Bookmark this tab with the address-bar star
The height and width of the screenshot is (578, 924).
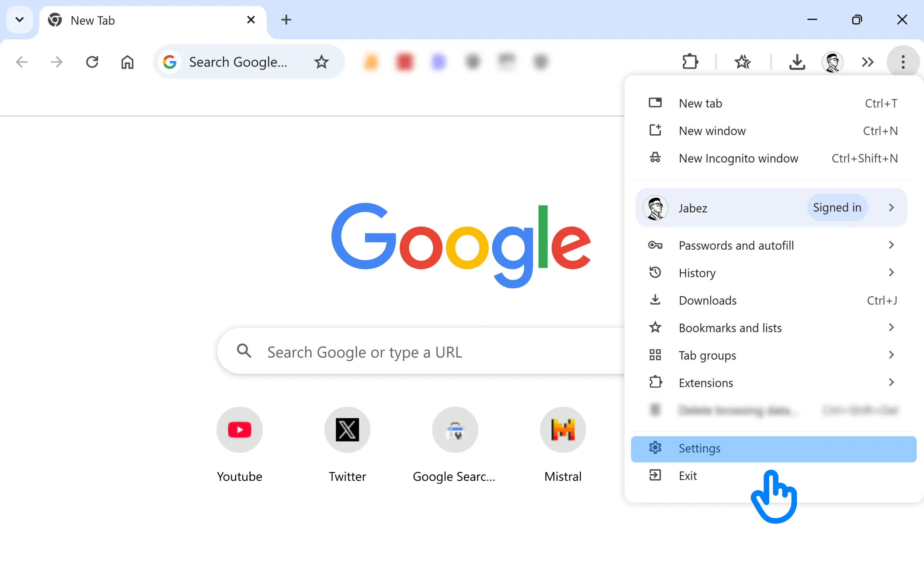[321, 62]
